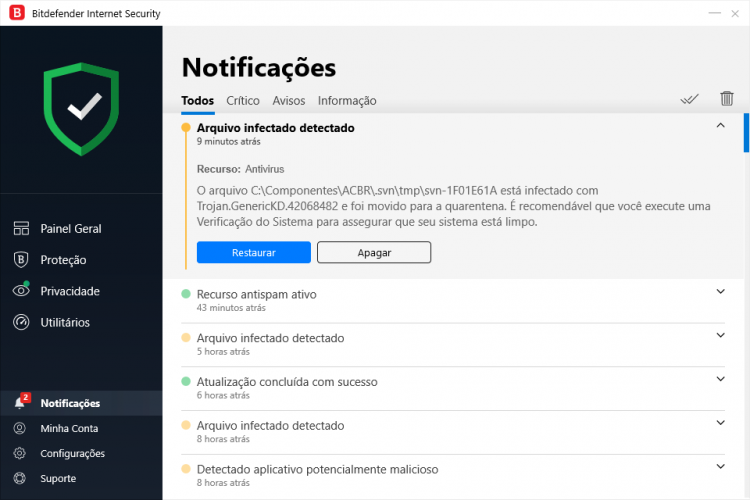Click the Painel Geral dashboard icon
The height and width of the screenshot is (500, 750).
coord(21,228)
